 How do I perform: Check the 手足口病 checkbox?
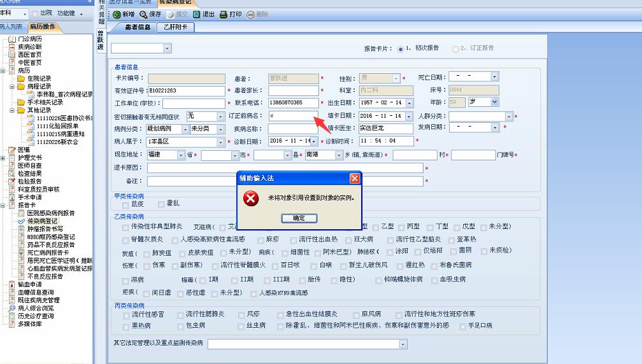(x=462, y=326)
